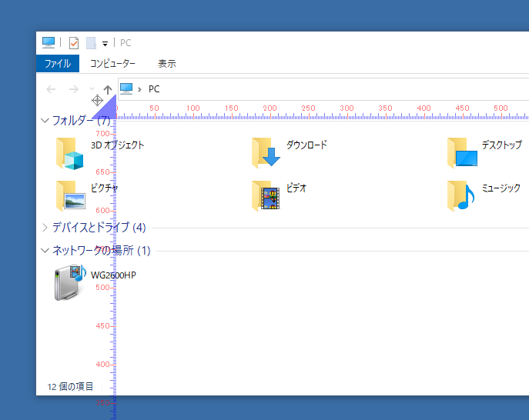Click the New Folder icon in title bar
This screenshot has width=529, height=420.
click(91, 43)
